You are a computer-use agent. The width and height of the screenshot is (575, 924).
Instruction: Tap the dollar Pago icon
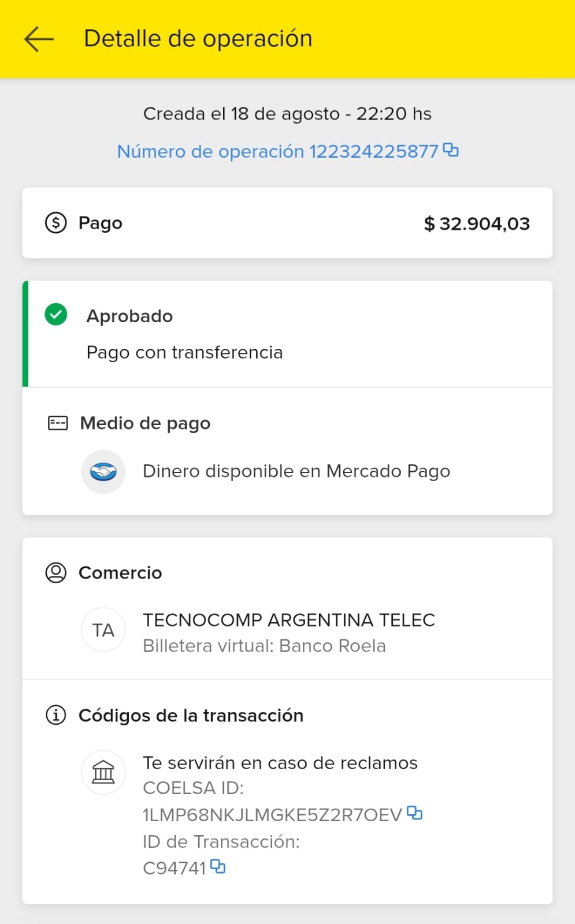pyautogui.click(x=56, y=223)
